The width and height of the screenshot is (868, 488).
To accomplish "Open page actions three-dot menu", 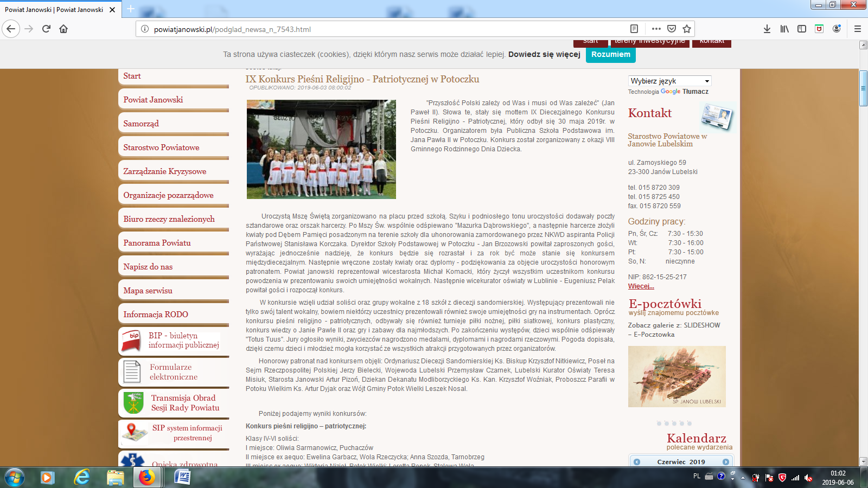I will (x=656, y=29).
